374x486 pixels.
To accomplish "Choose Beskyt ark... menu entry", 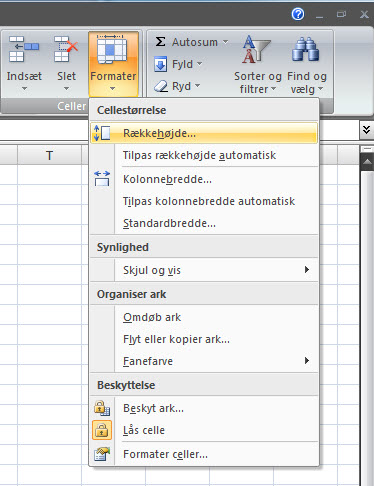I will point(204,408).
